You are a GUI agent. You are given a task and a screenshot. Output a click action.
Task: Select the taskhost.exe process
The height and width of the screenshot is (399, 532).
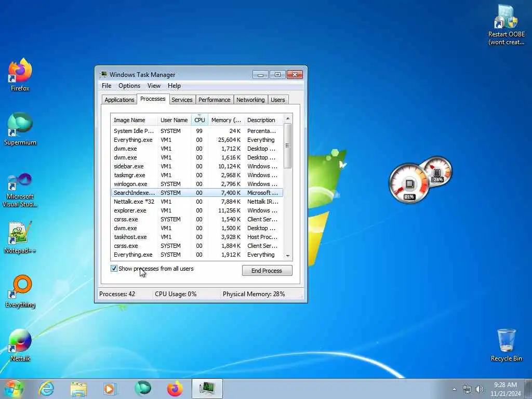pos(197,237)
